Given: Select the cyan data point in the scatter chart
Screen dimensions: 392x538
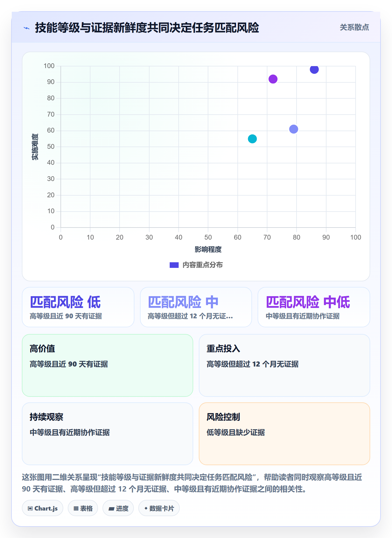Looking at the screenshot, I should (252, 139).
